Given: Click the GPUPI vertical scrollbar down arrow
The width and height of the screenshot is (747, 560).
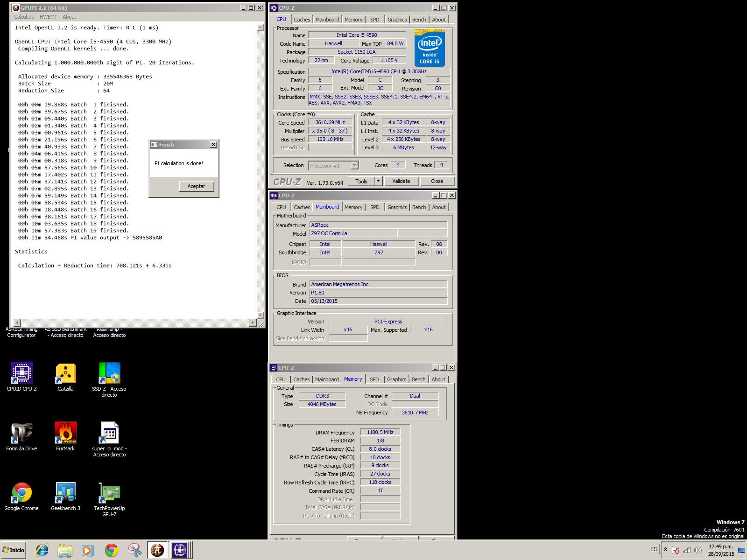Looking at the screenshot, I should [261, 316].
